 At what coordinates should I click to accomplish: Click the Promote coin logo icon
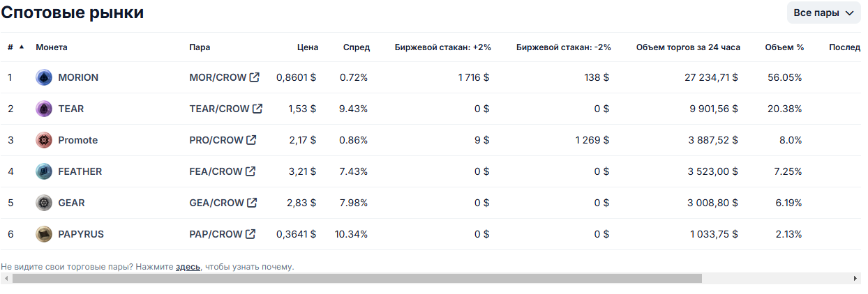[x=44, y=140]
